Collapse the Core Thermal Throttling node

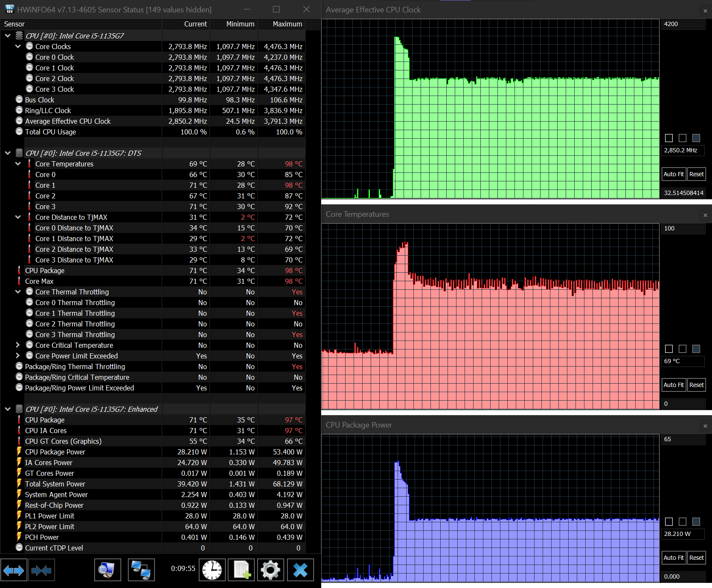pyautogui.click(x=18, y=292)
